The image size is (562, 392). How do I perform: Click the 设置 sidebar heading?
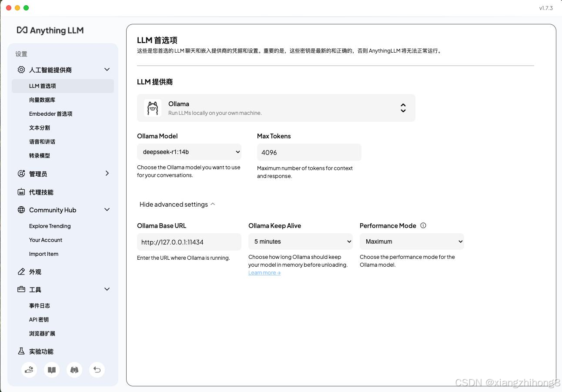click(21, 54)
